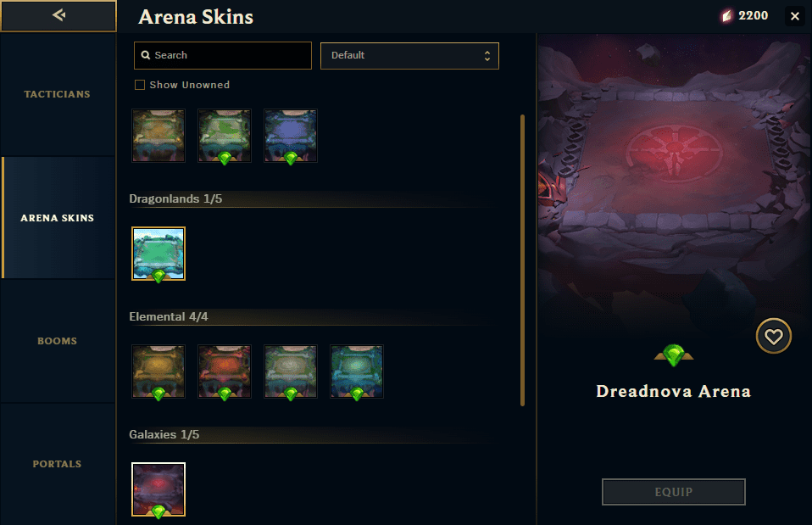Image resolution: width=812 pixels, height=525 pixels.
Task: Switch to the Tacticians tab
Action: pos(58,94)
